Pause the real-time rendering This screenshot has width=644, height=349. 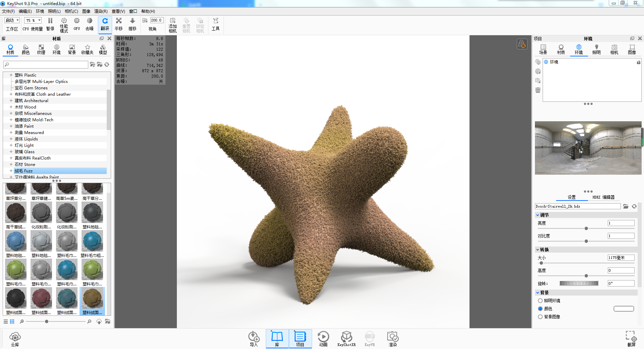(50, 25)
